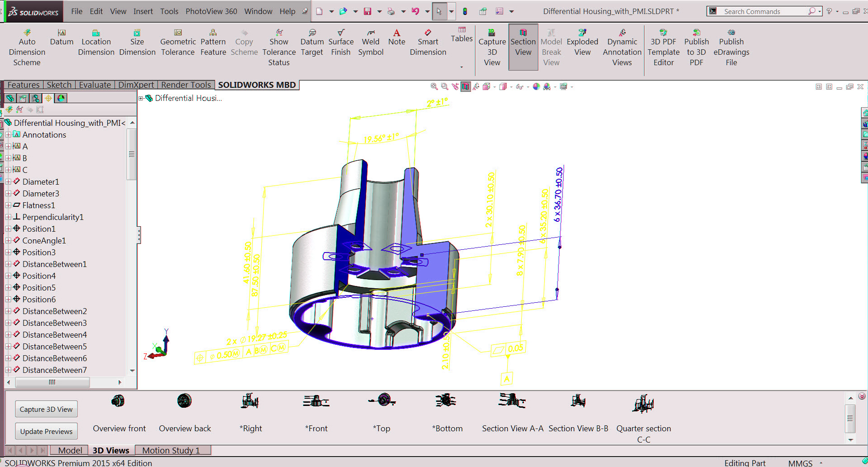Viewport: 868px width, 467px height.
Task: Open Display Style dropdown arrow
Action: tap(511, 87)
